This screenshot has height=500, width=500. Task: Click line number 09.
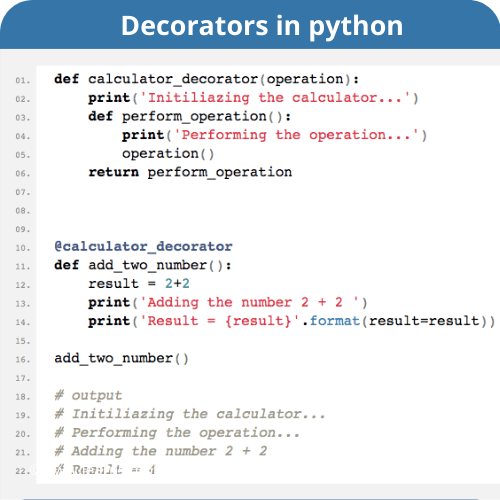click(x=23, y=230)
